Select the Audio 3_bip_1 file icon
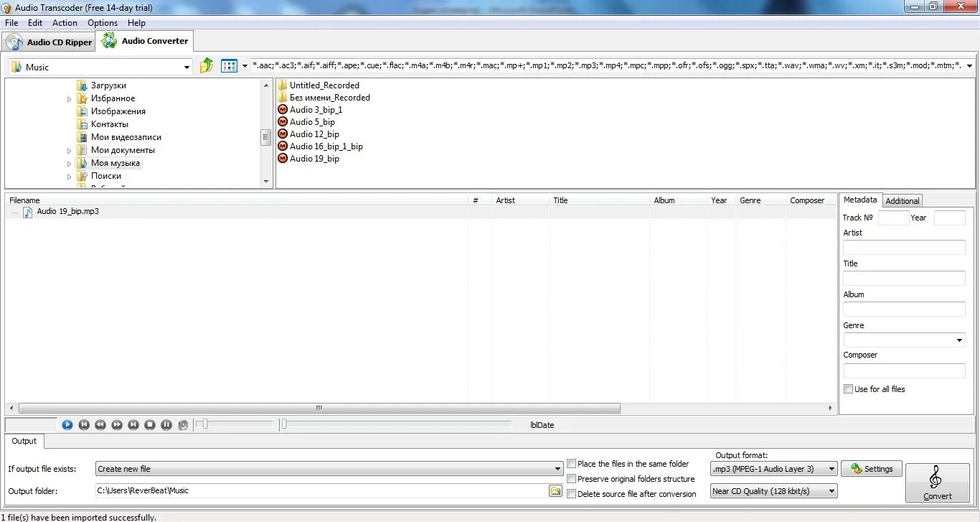 point(282,110)
